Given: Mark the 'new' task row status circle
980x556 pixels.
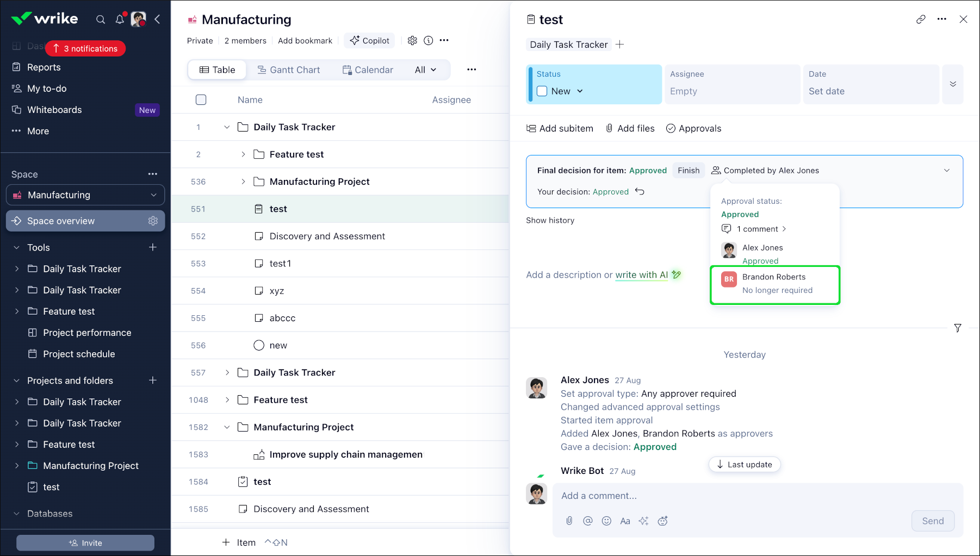Looking at the screenshot, I should pyautogui.click(x=259, y=345).
